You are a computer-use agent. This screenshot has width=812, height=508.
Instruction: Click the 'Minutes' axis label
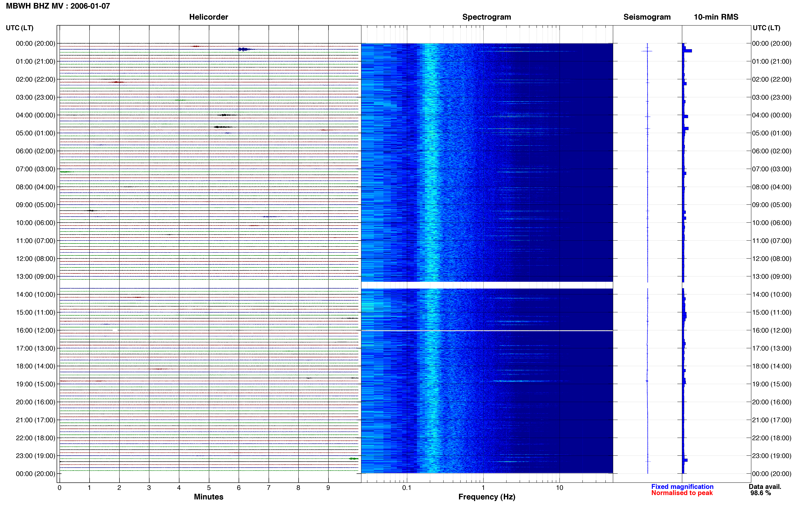[209, 497]
